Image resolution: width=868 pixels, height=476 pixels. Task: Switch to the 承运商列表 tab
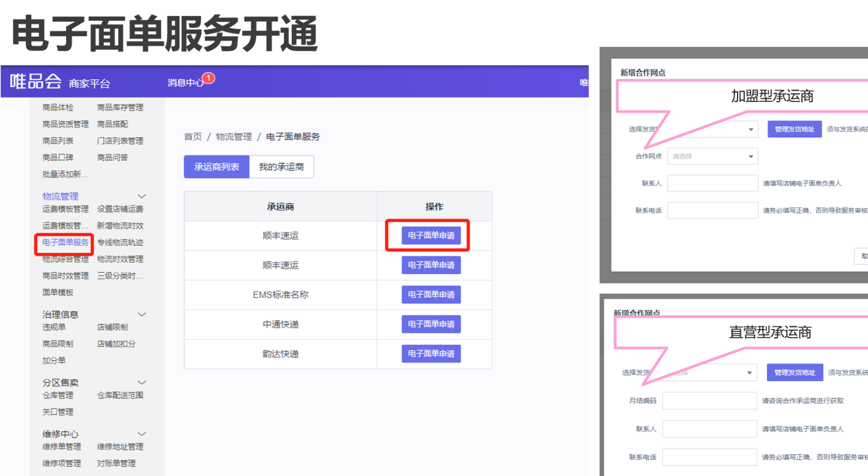[x=217, y=167]
